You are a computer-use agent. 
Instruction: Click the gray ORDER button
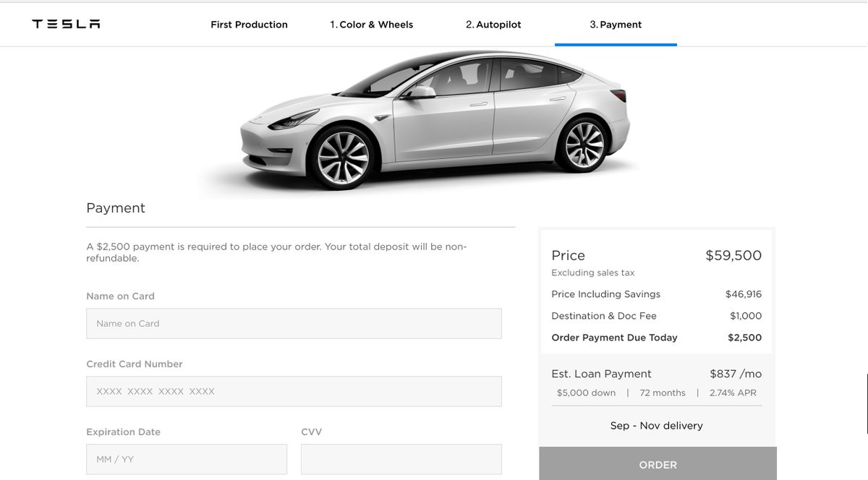coord(658,463)
